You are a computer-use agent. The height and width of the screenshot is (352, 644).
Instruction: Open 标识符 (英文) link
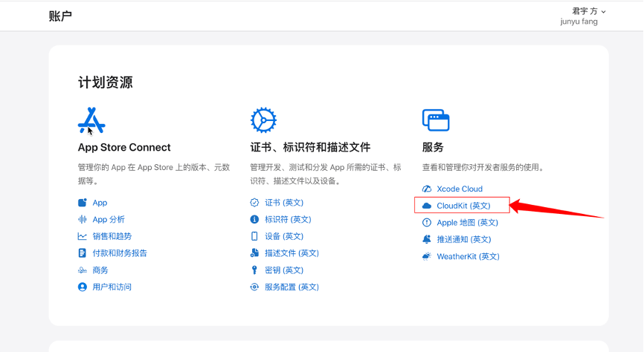[288, 220]
